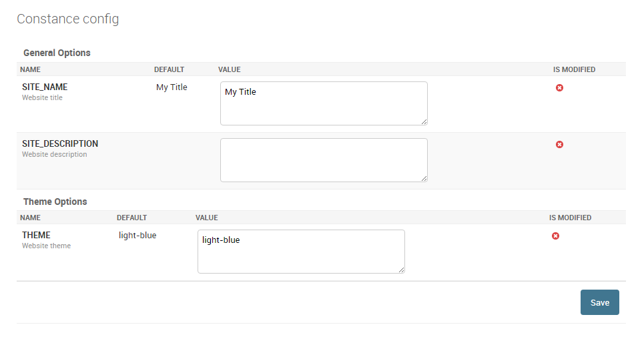Click the "Website theme" help text
The image size is (644, 343).
pyautogui.click(x=46, y=246)
